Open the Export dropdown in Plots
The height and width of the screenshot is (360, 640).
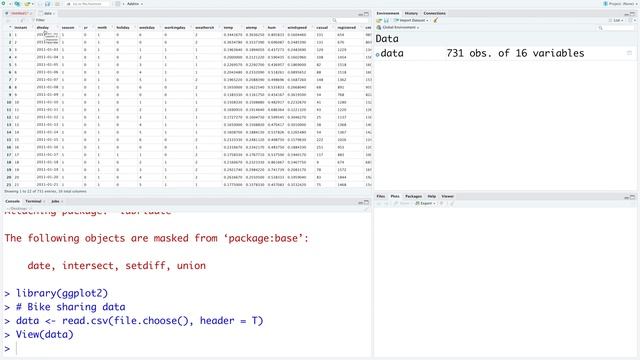pos(425,203)
